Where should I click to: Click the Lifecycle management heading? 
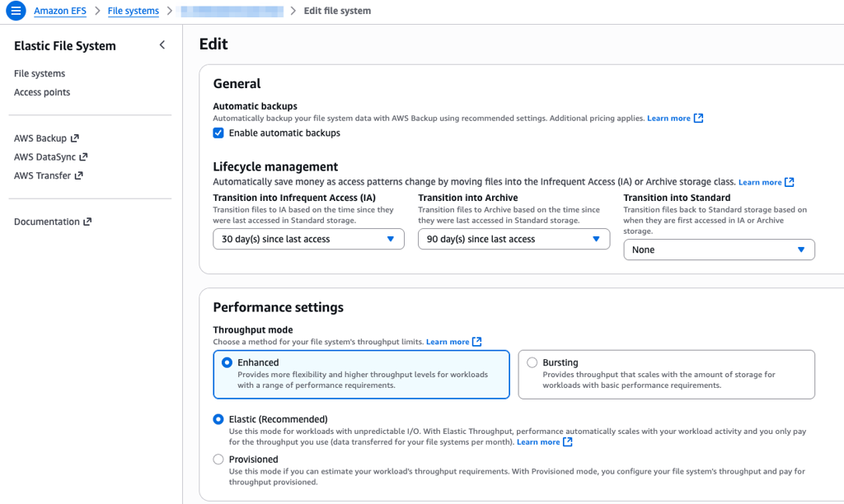275,166
